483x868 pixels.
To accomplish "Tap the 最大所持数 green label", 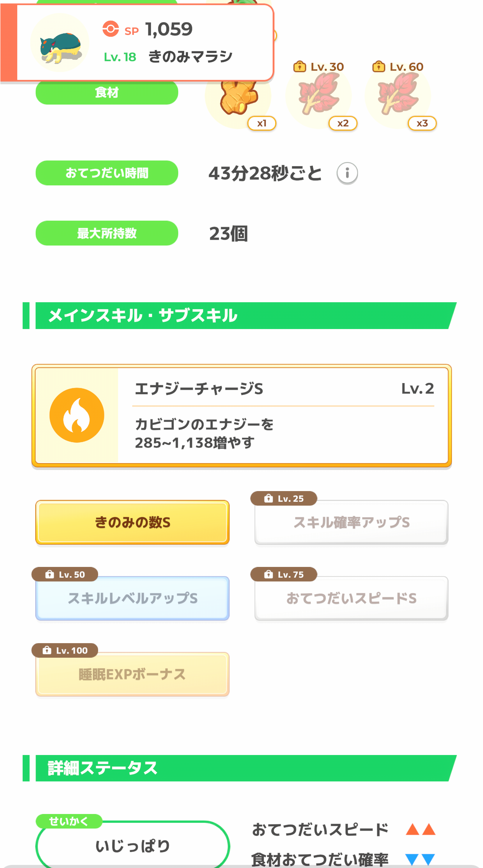I will (107, 233).
